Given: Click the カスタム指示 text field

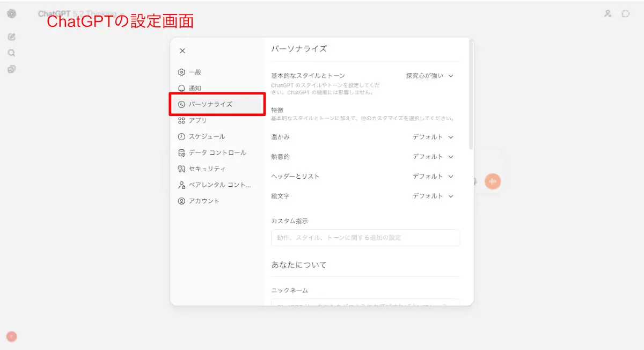Looking at the screenshot, I should [x=365, y=238].
